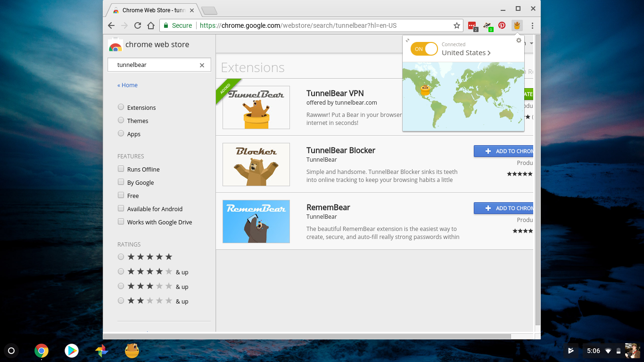Click the Pinterest extension icon

click(x=502, y=25)
